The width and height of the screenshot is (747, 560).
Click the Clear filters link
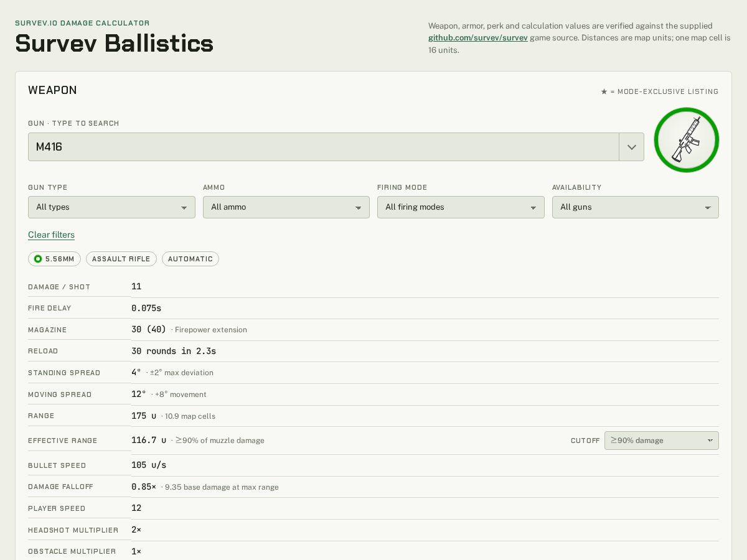click(x=51, y=235)
